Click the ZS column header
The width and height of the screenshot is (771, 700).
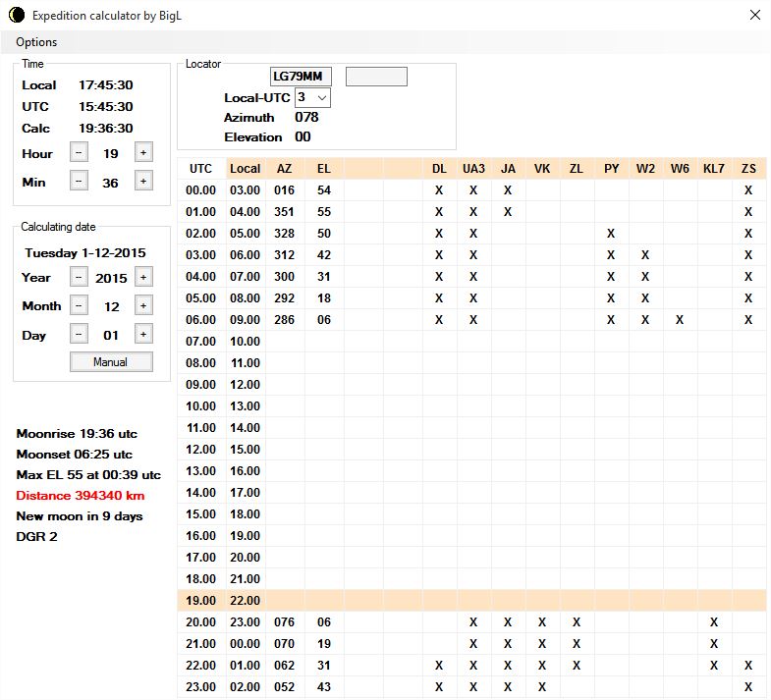point(748,168)
